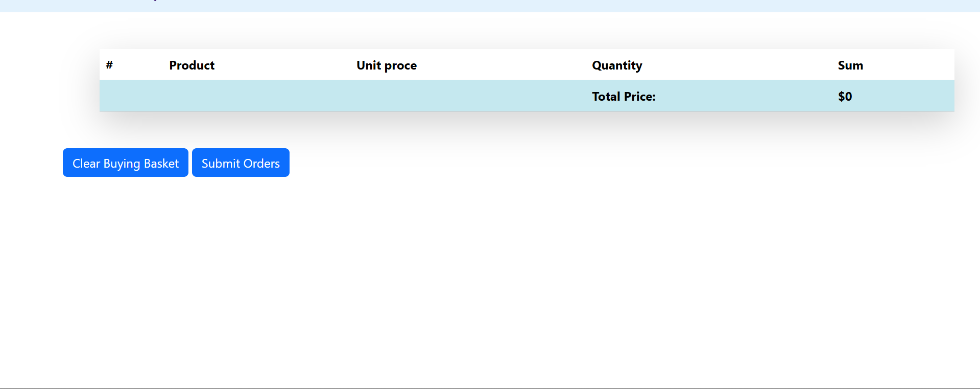The width and height of the screenshot is (980, 389).
Task: Click the Unit proce column header
Action: [x=386, y=65]
